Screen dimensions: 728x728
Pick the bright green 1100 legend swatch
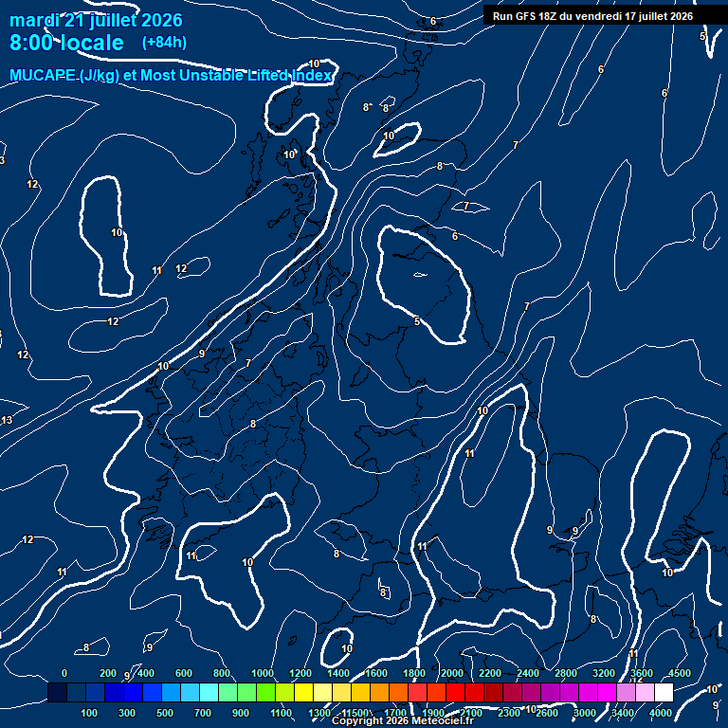pyautogui.click(x=265, y=692)
